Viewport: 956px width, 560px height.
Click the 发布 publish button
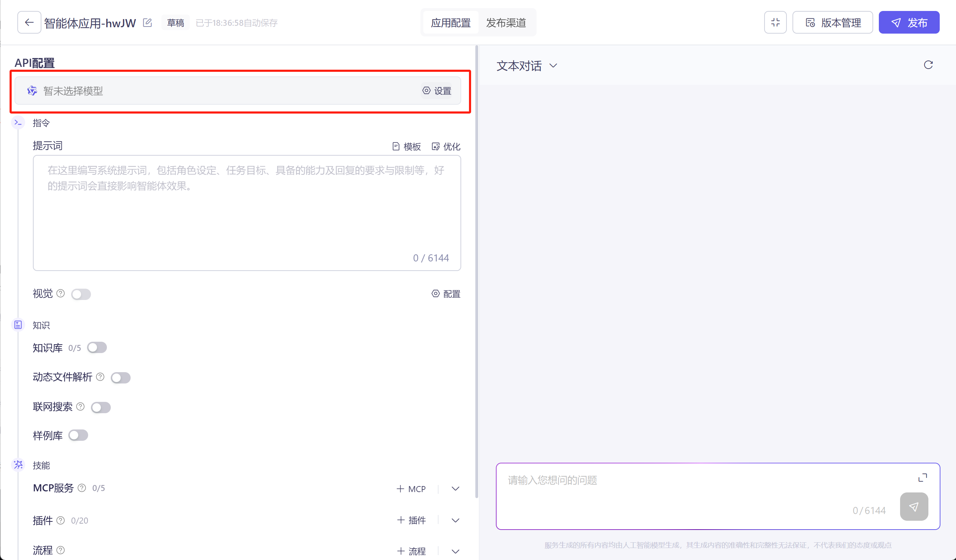pyautogui.click(x=909, y=23)
